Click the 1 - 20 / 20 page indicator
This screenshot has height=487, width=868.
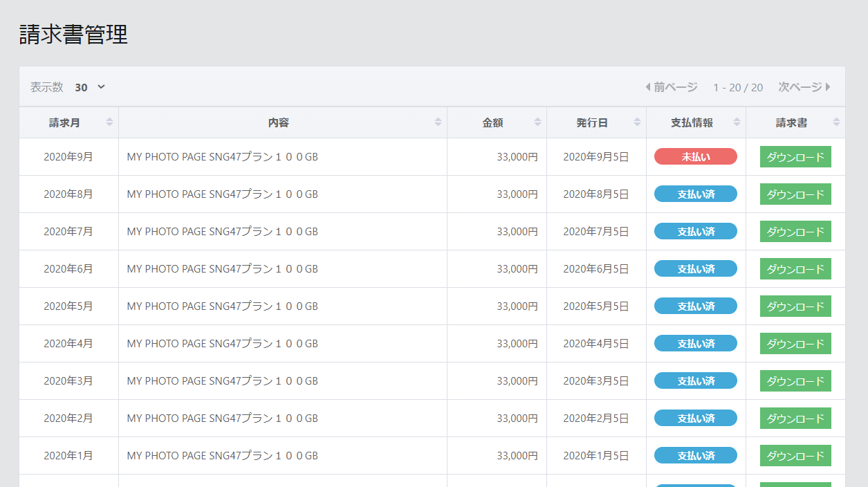738,87
